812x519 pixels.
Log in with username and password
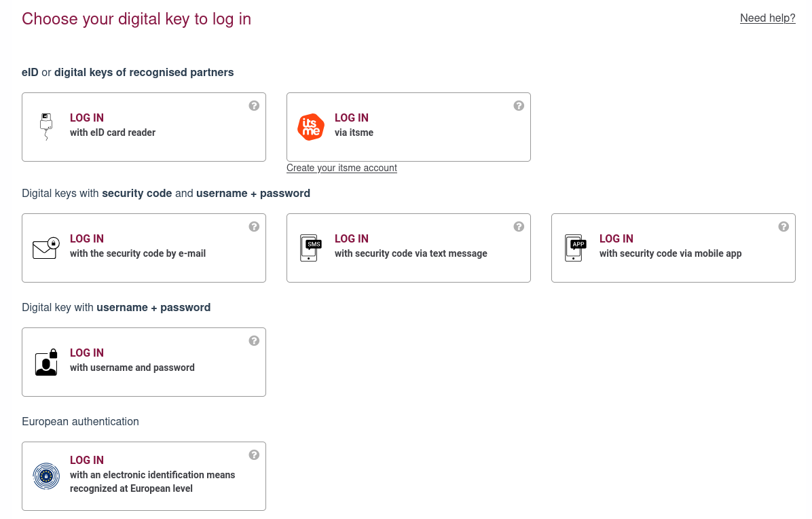pos(132,361)
